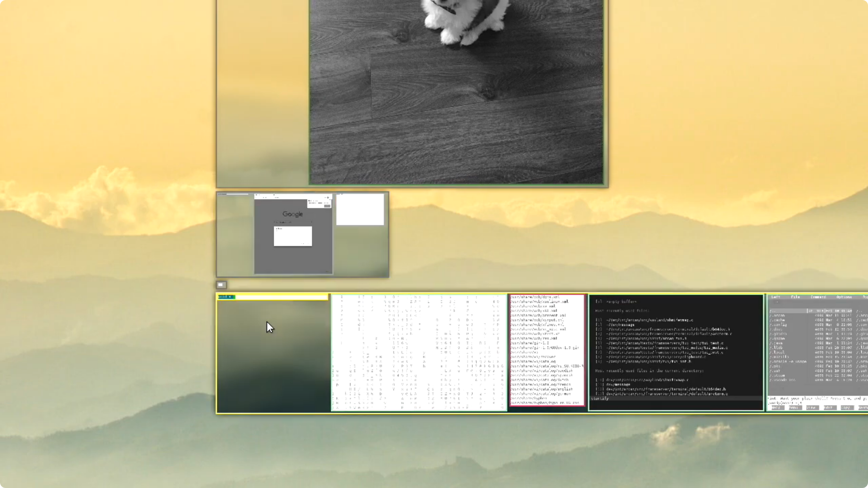868x488 pixels.
Task: Select the /.config directory row
Action: (811, 325)
